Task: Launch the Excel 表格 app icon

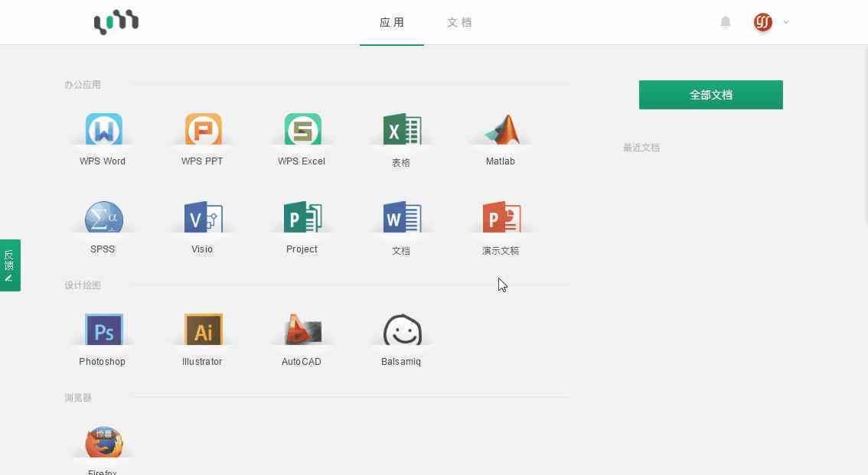Action: click(x=403, y=129)
